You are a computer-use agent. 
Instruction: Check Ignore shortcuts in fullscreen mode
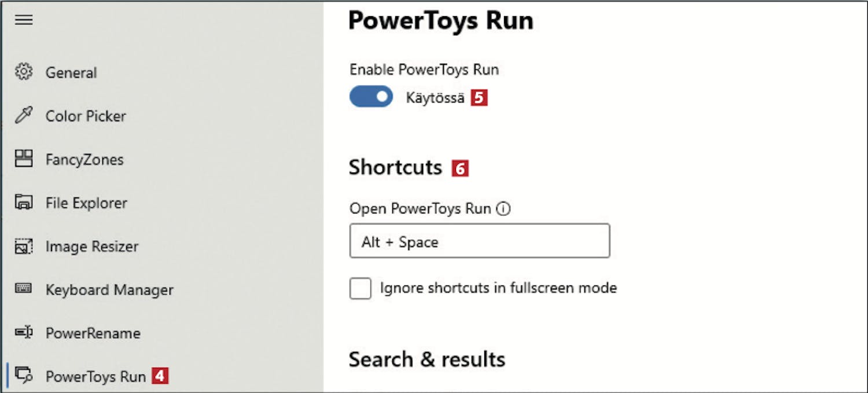(x=361, y=288)
